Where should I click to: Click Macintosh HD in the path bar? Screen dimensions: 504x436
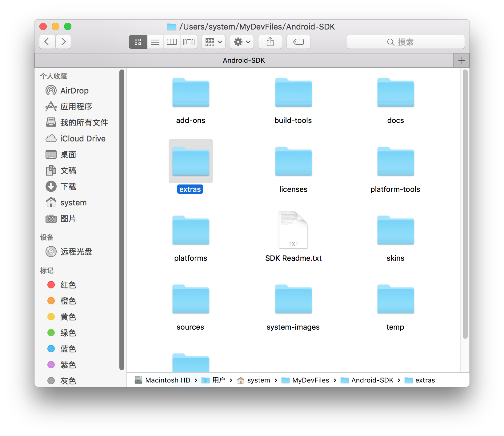163,380
